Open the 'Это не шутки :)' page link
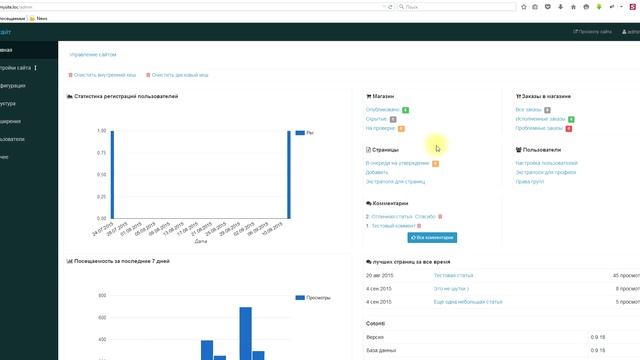 pyautogui.click(x=451, y=289)
